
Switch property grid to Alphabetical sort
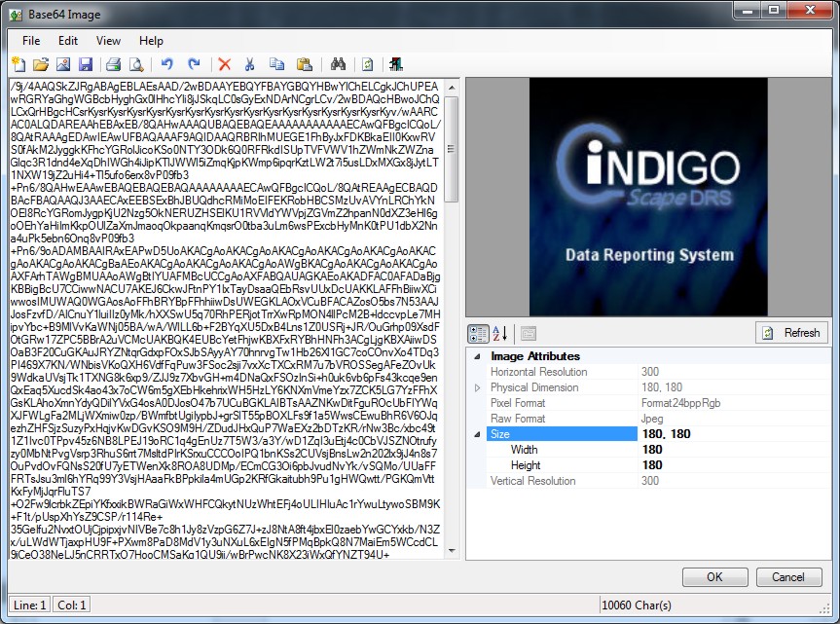tap(499, 333)
